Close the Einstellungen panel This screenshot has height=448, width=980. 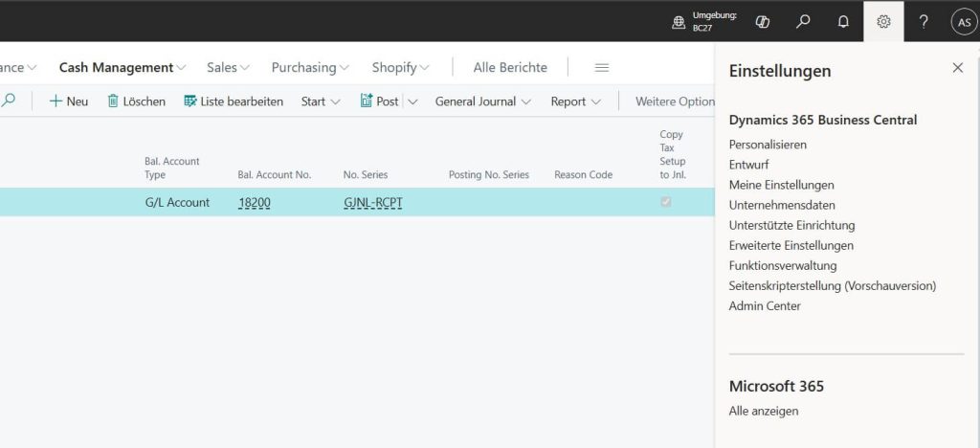tap(957, 68)
